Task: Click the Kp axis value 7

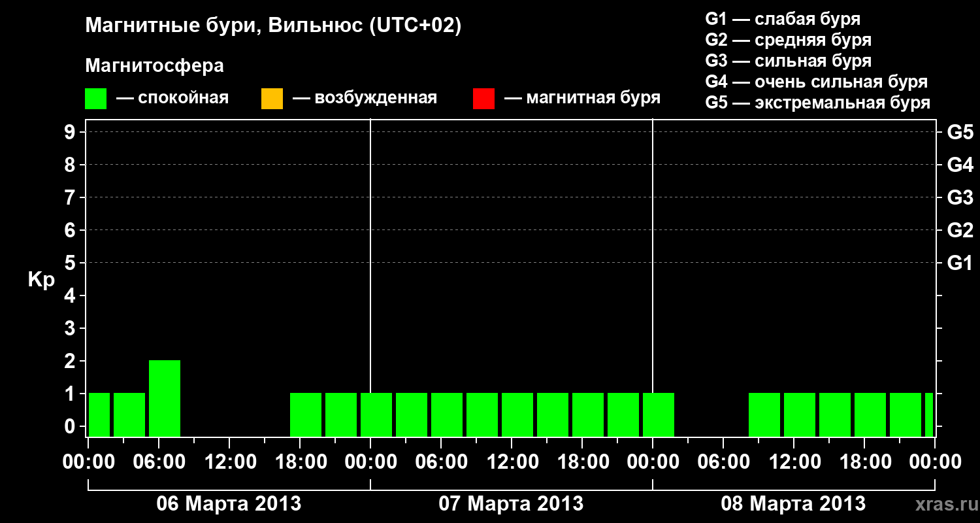Action: pyautogui.click(x=71, y=197)
